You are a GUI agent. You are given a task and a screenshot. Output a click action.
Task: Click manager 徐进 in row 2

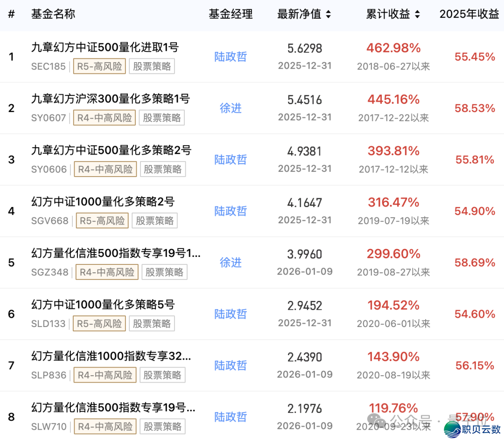[x=231, y=108]
